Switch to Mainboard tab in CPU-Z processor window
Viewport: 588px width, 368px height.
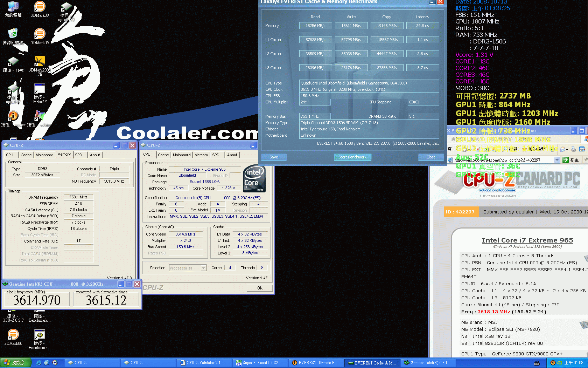click(x=182, y=155)
